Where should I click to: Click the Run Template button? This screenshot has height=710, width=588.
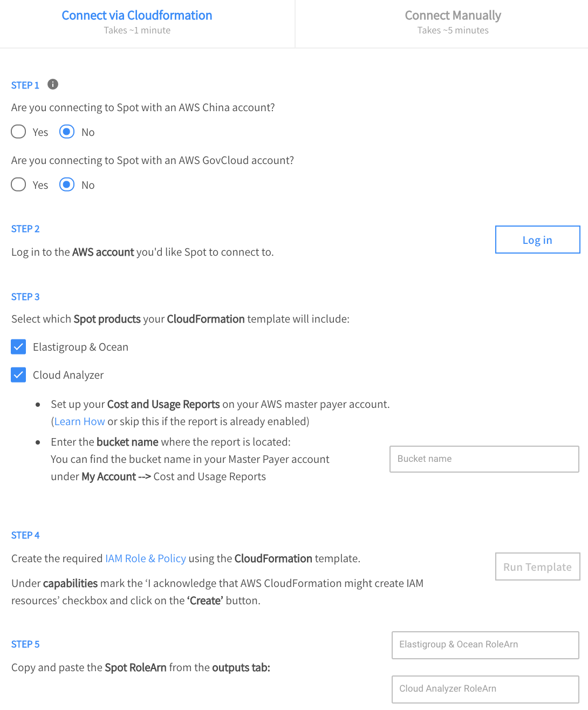[537, 566]
